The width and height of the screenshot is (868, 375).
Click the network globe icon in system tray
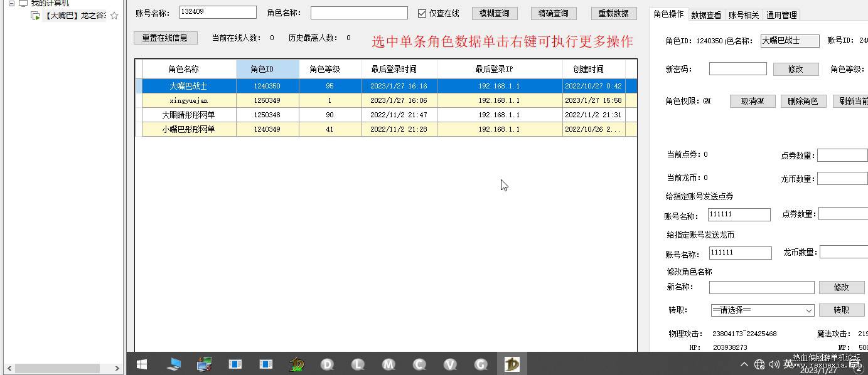point(759,364)
